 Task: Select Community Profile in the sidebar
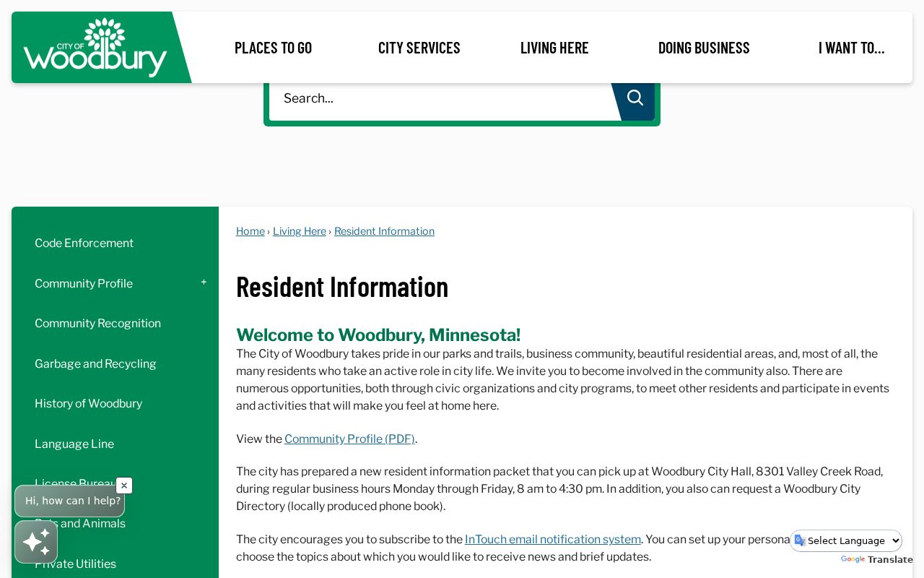click(x=84, y=283)
